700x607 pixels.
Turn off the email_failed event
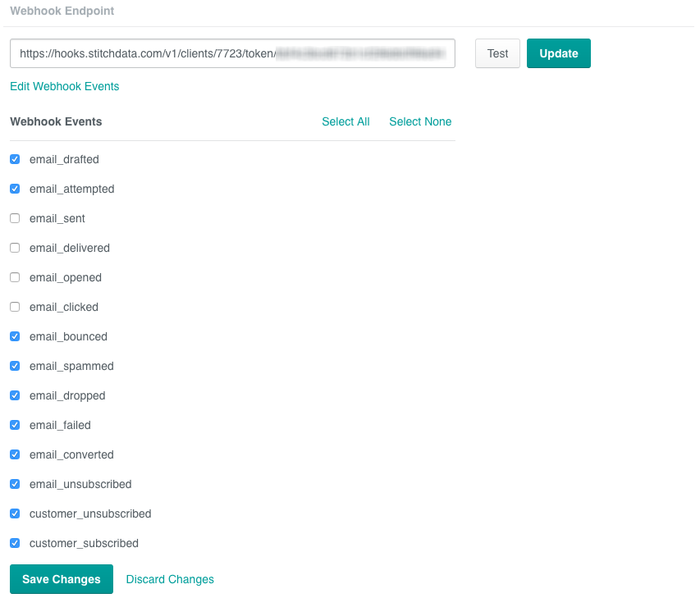point(14,425)
